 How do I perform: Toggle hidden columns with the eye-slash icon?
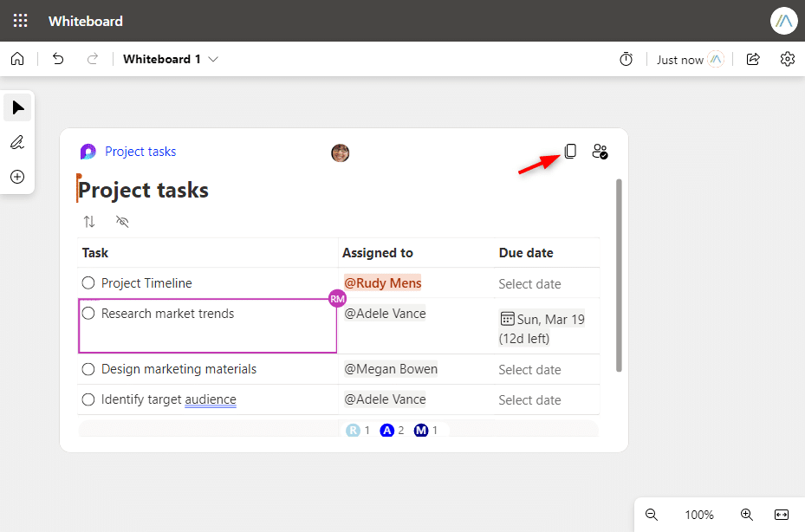click(x=122, y=222)
